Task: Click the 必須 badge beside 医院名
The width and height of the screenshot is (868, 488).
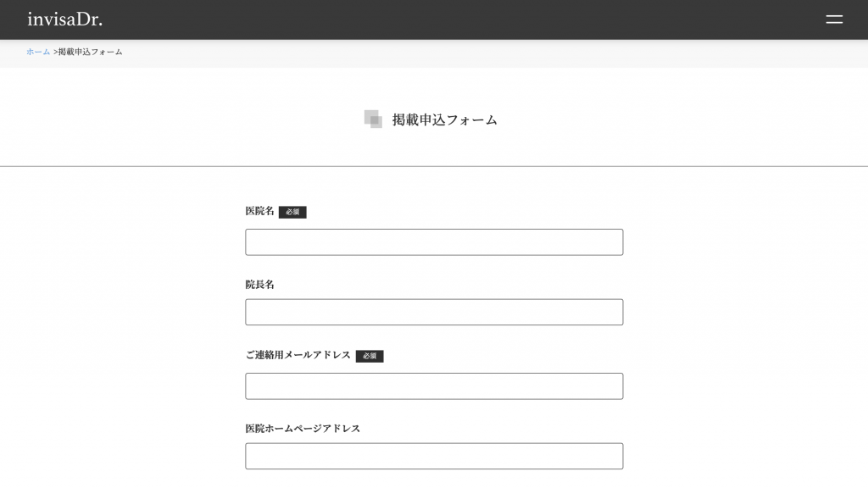Action: 292,212
